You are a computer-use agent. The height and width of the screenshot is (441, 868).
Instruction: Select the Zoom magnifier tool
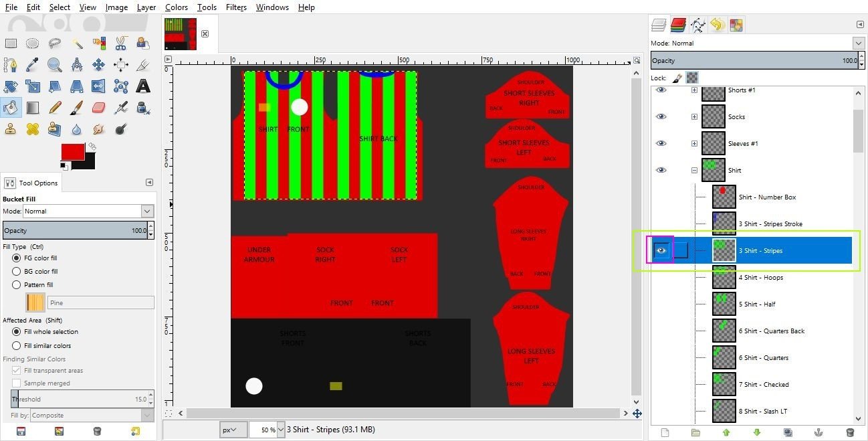click(x=55, y=65)
